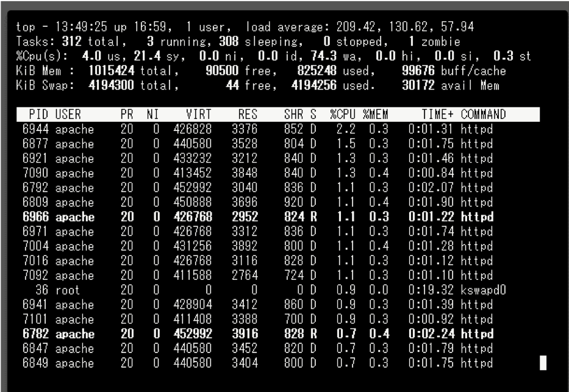
Task: Click PID 7090 in the list
Action: (x=35, y=173)
